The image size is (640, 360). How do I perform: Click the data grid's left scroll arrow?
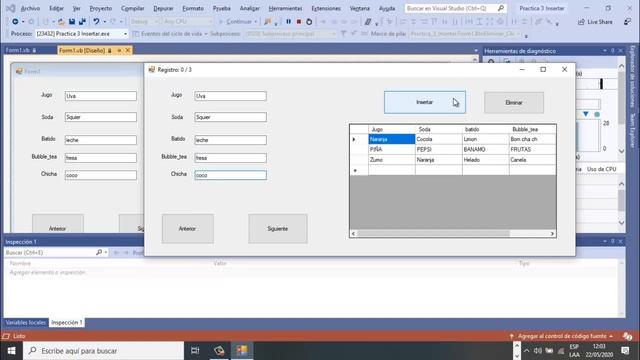[x=353, y=234]
